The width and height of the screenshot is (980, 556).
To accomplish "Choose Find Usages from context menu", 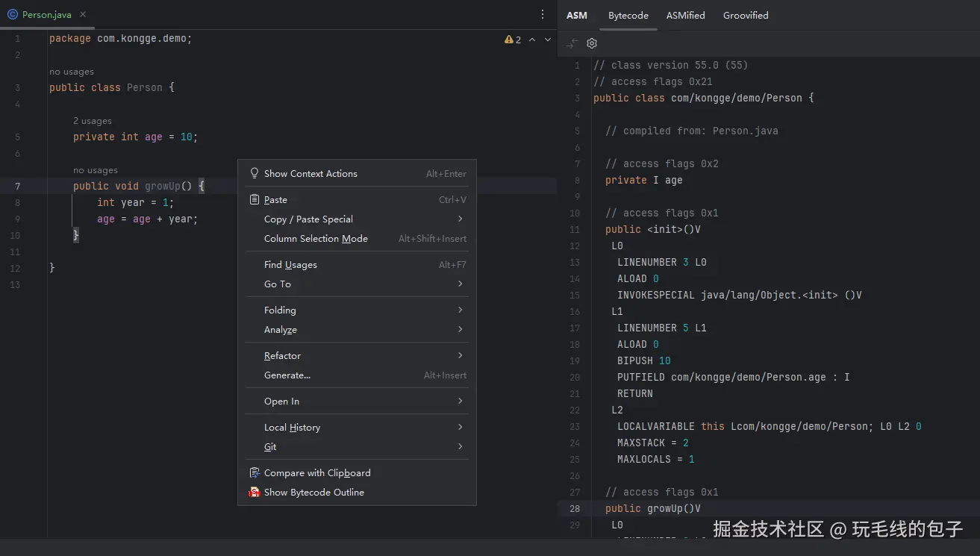I will point(290,265).
